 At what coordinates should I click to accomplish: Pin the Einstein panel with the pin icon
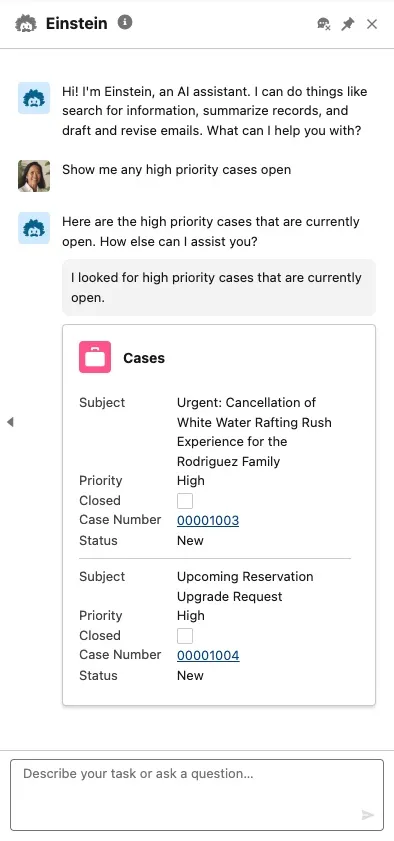[348, 24]
